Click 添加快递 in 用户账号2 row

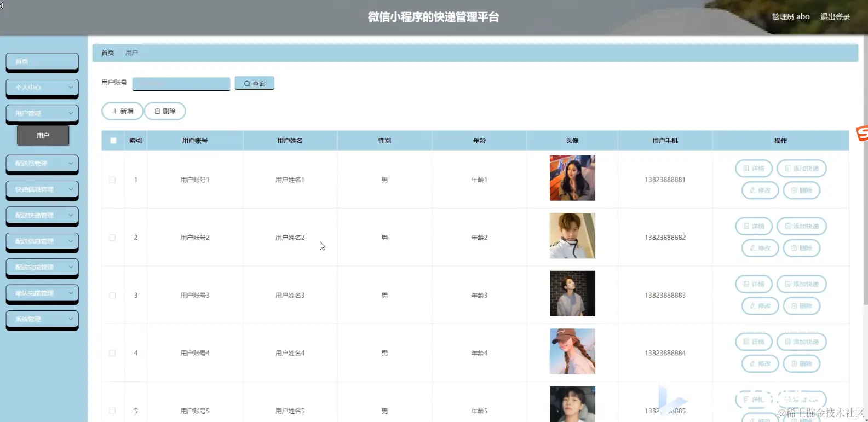(802, 226)
